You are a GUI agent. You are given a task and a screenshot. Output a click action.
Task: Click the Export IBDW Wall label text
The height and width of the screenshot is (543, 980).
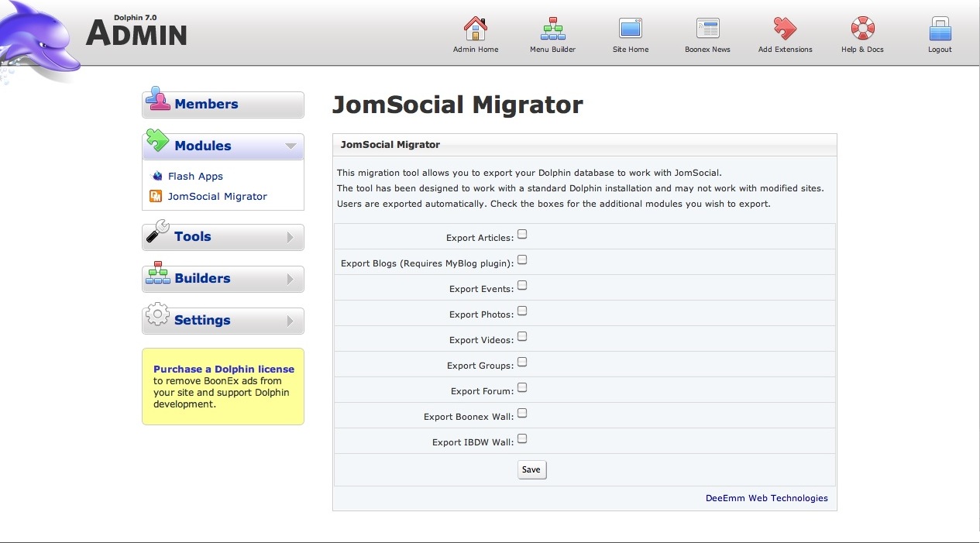pyautogui.click(x=473, y=442)
